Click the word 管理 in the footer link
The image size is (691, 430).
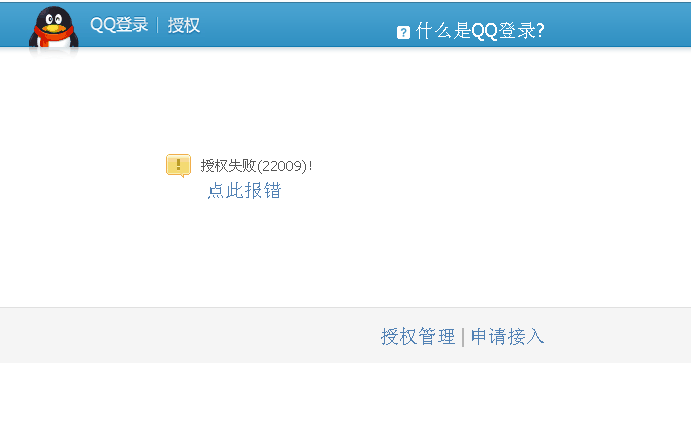[x=437, y=337]
